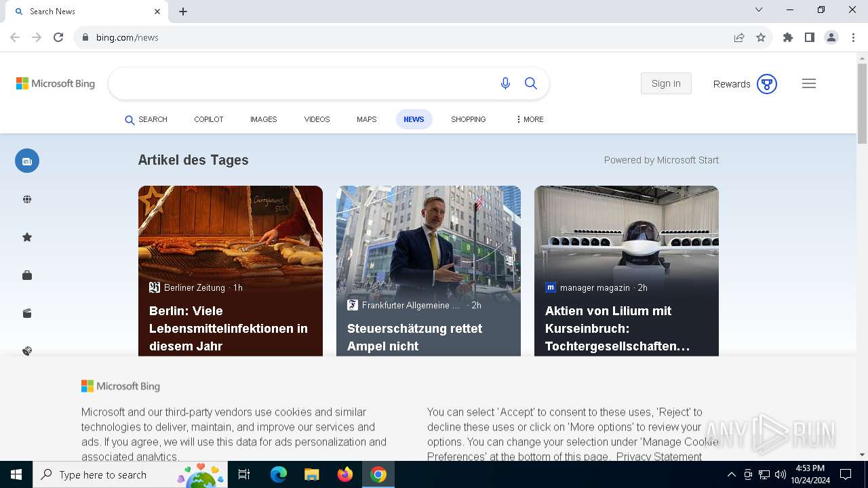
Task: Switch to the IMAGES tab
Action: 264,119
